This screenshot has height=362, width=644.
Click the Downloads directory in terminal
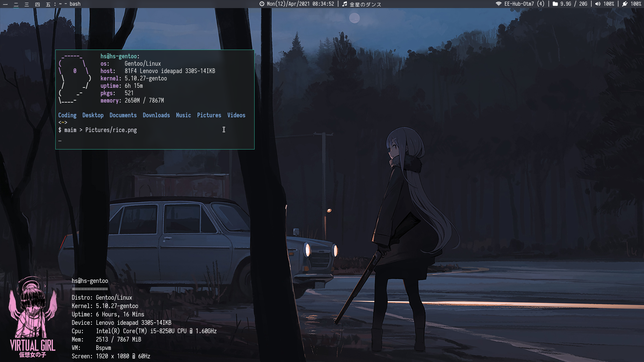click(x=156, y=115)
